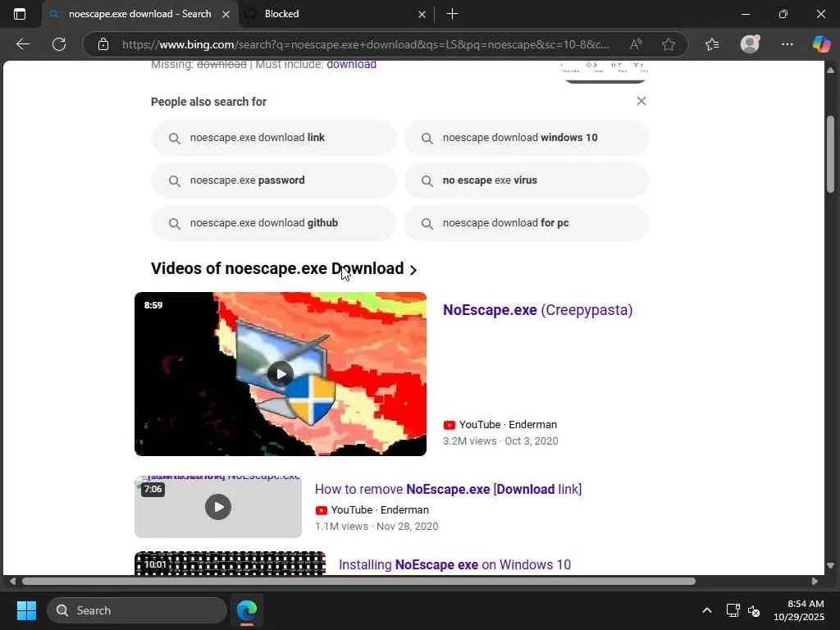Click the scroll down arrow
The image size is (840, 630).
(830, 566)
